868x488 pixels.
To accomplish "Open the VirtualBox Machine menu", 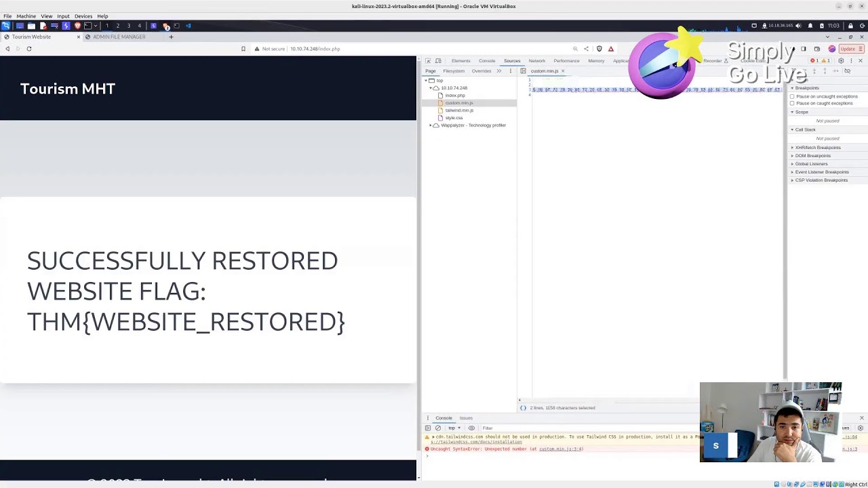I will 26,16.
